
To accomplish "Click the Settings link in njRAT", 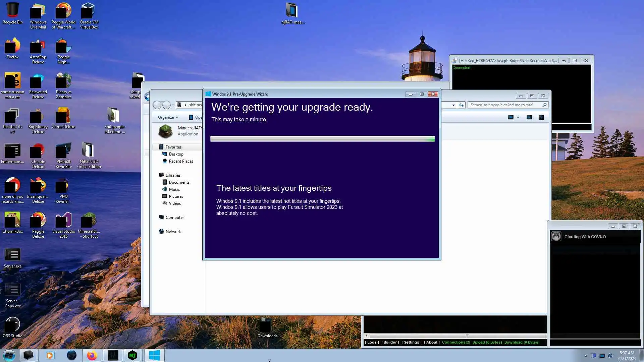I will coord(411,342).
